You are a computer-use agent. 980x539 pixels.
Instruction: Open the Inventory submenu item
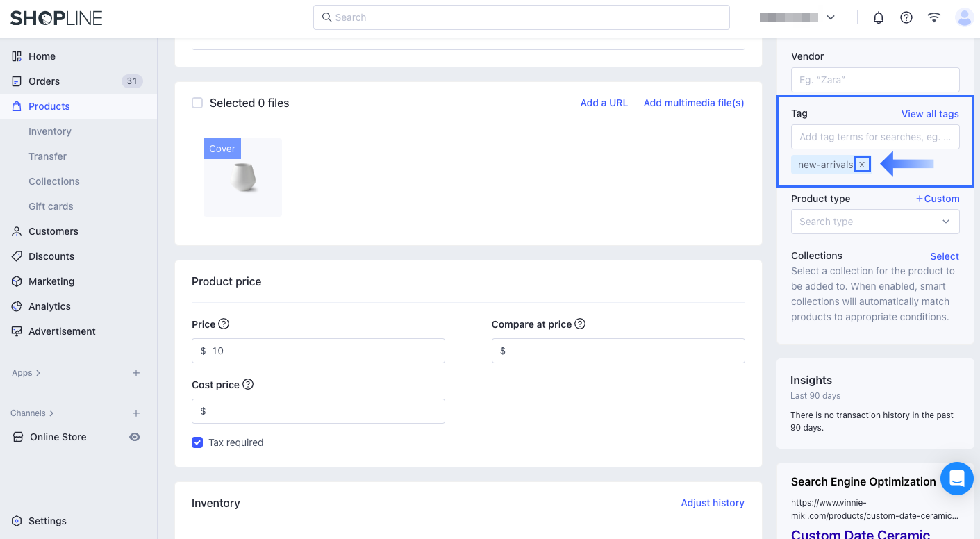50,131
